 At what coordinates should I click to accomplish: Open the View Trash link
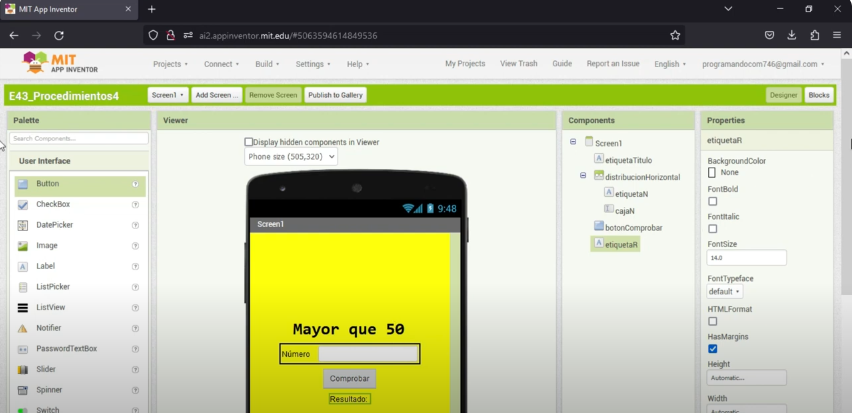518,64
